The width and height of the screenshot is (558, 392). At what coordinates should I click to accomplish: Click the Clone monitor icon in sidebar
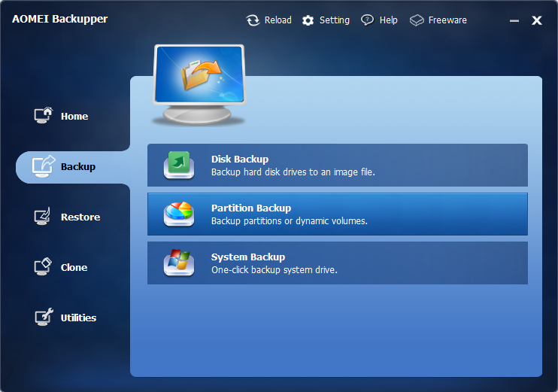coord(43,266)
